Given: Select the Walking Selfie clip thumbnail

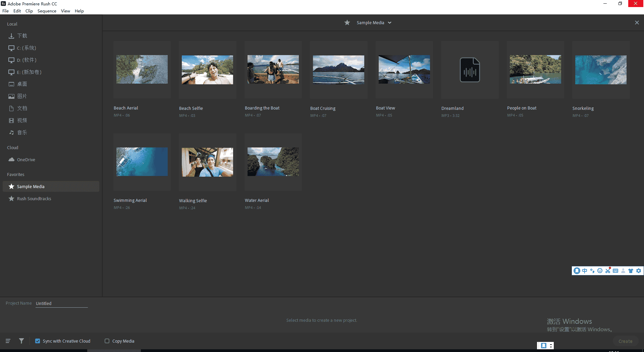Looking at the screenshot, I should (207, 162).
